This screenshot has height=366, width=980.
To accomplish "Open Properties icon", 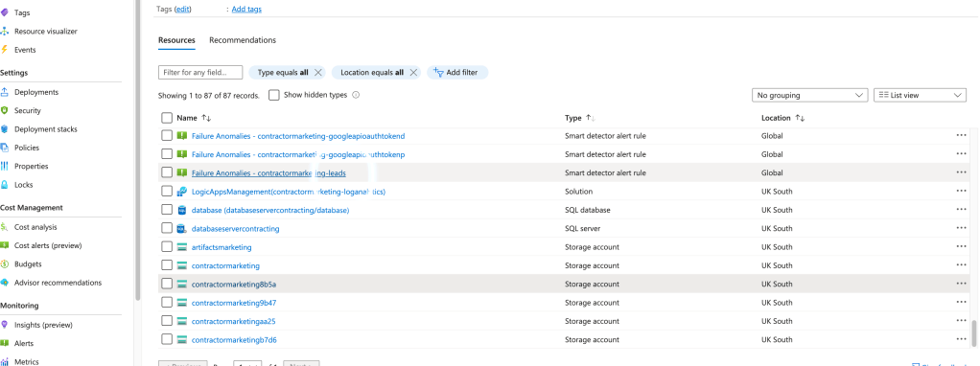I will [x=5, y=166].
